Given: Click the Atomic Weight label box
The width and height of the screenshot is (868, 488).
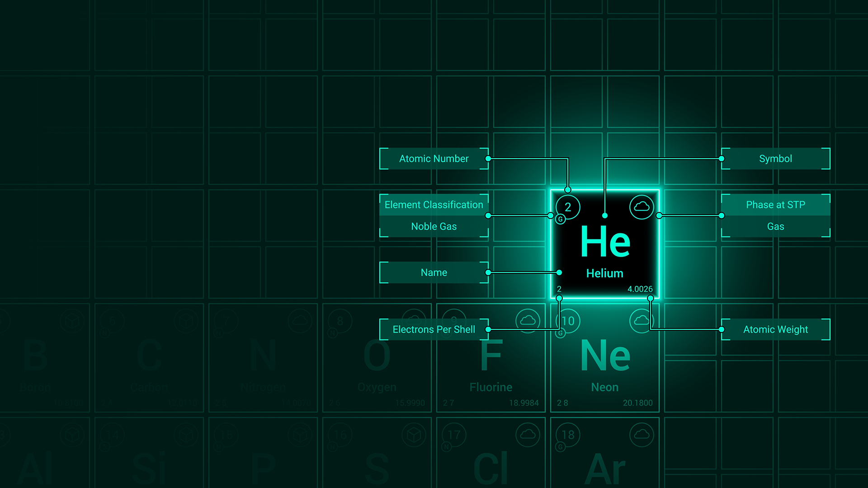Looking at the screenshot, I should (x=775, y=329).
